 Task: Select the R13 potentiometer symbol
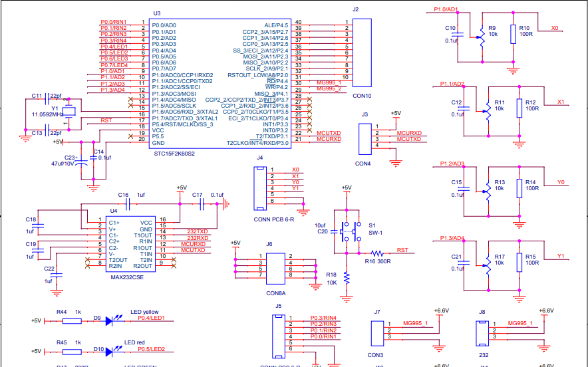pos(488,191)
